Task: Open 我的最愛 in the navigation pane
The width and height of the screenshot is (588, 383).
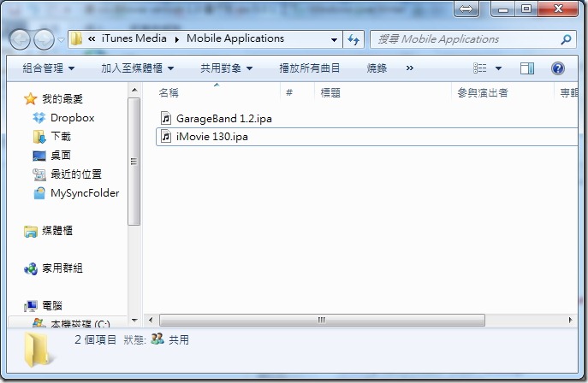Action: click(x=62, y=99)
